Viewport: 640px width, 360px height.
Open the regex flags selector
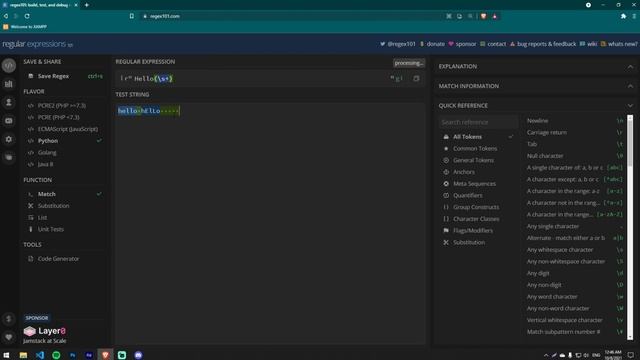[396, 78]
